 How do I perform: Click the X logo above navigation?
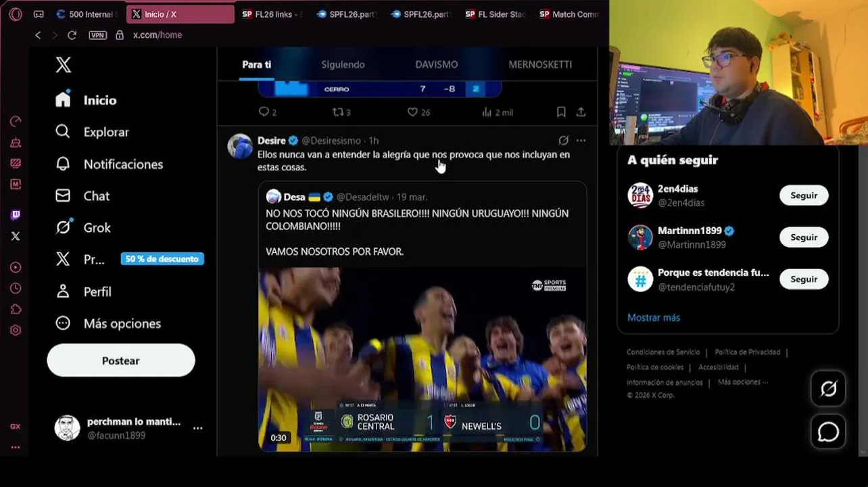pyautogui.click(x=63, y=65)
